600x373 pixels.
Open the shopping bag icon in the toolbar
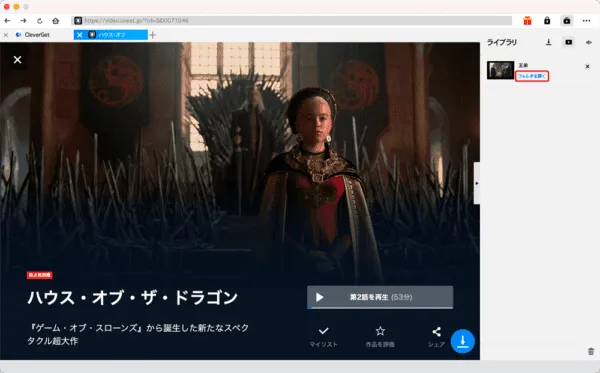(567, 21)
